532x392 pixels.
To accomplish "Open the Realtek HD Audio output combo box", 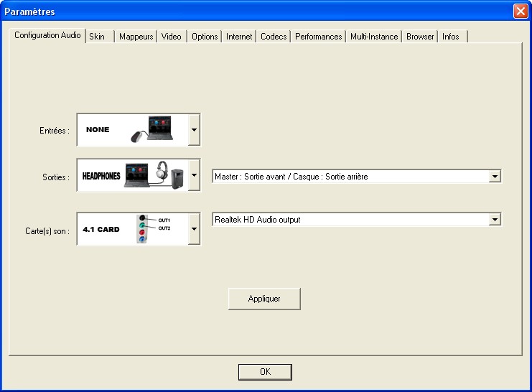I will pyautogui.click(x=356, y=220).
